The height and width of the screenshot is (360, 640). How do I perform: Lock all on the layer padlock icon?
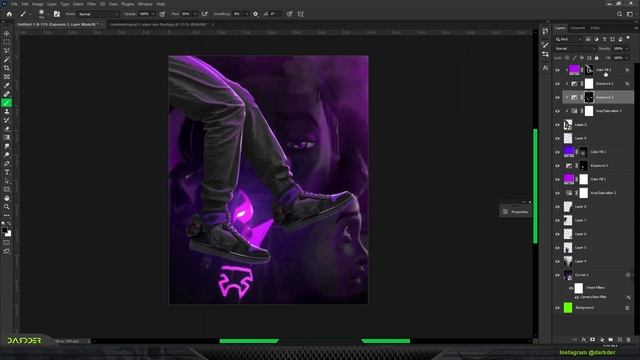(597, 58)
